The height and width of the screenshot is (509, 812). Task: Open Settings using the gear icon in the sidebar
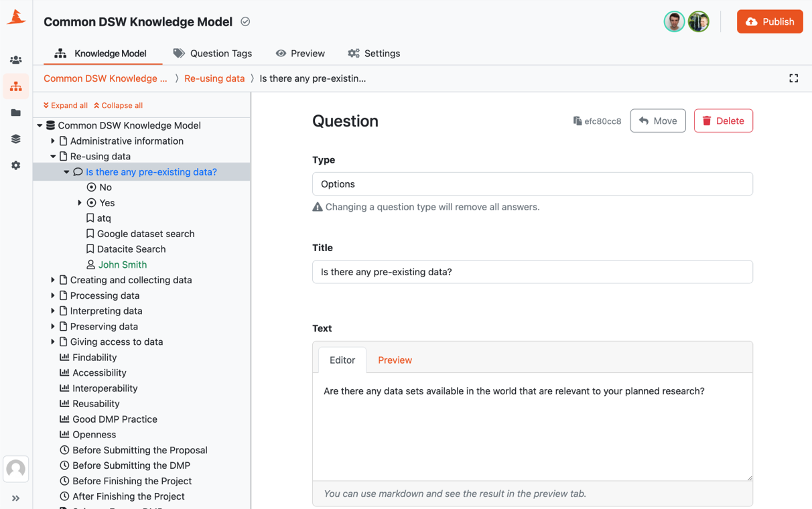point(15,165)
